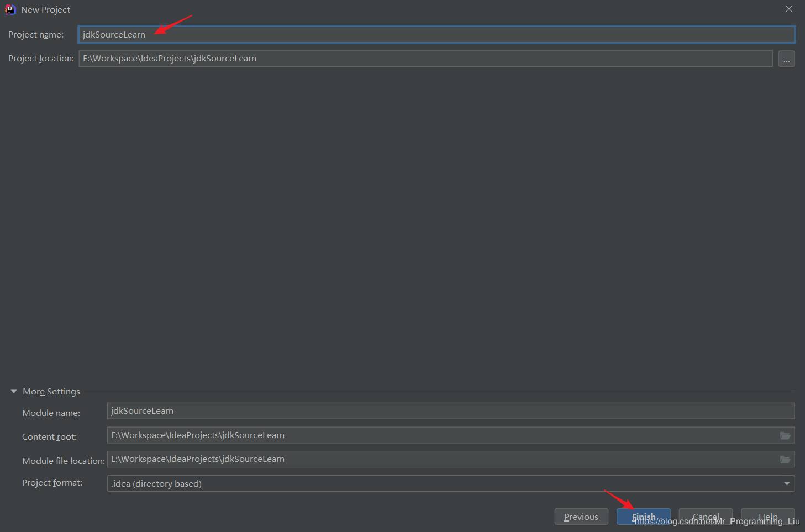This screenshot has width=805, height=532.
Task: Click the 'Project name:' label
Action: pos(36,35)
